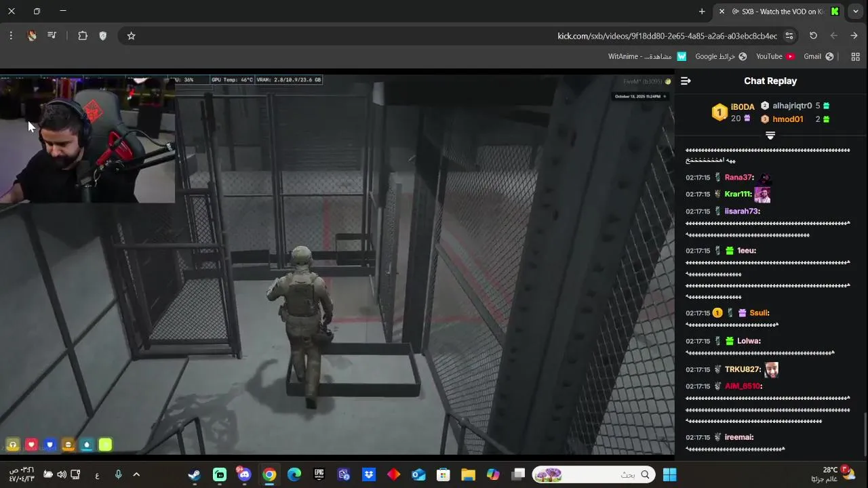Close the SXB Kick VOD tab
Image resolution: width=868 pixels, height=488 pixels.
click(x=722, y=12)
